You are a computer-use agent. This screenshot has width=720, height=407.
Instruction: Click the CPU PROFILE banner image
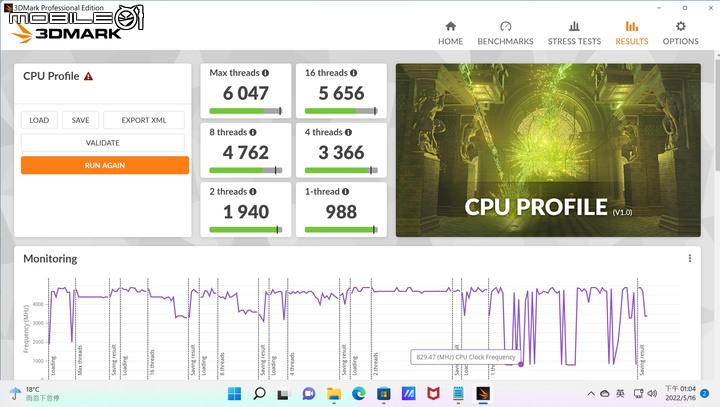(548, 150)
